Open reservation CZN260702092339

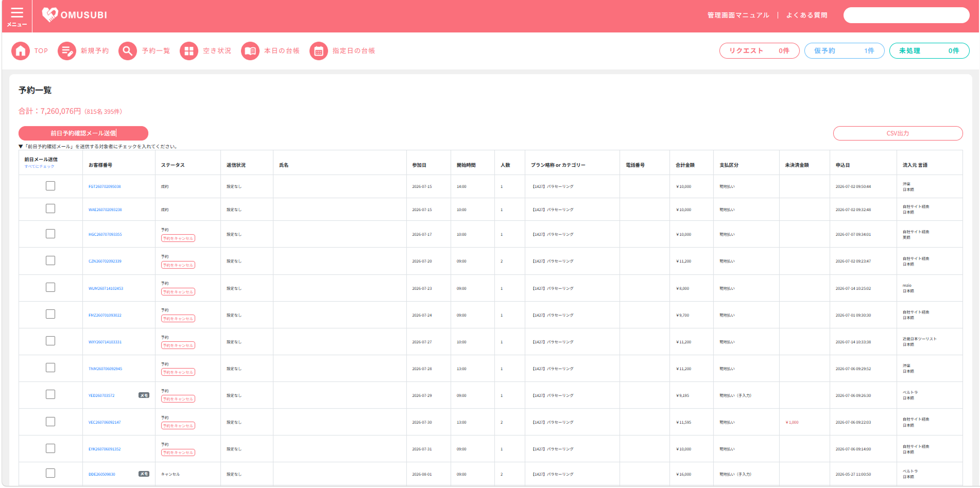pos(105,262)
